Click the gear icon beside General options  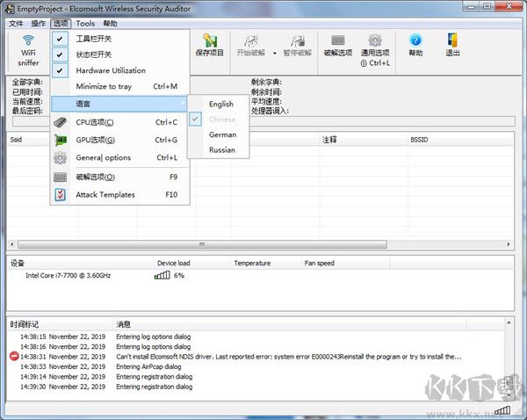coord(60,157)
